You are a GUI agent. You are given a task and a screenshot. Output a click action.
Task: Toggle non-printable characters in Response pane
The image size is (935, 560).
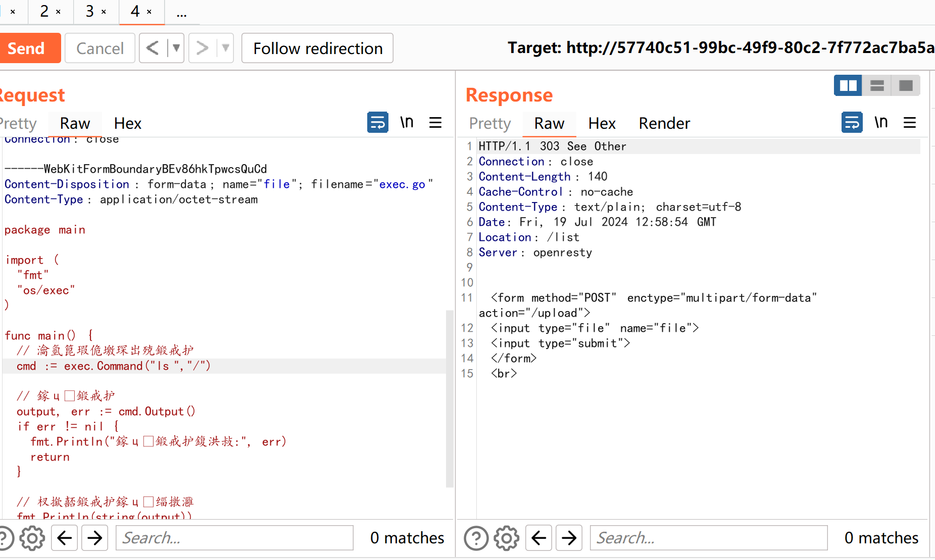click(x=881, y=122)
